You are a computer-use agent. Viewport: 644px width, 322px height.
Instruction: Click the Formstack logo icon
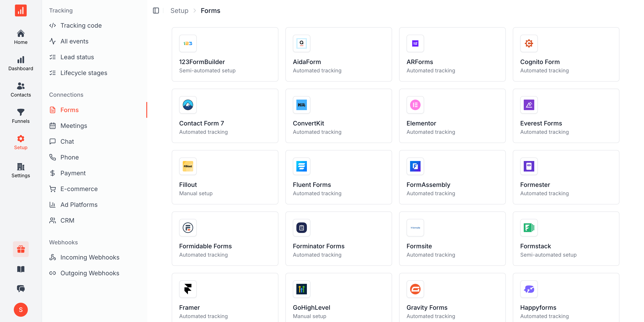(x=529, y=228)
